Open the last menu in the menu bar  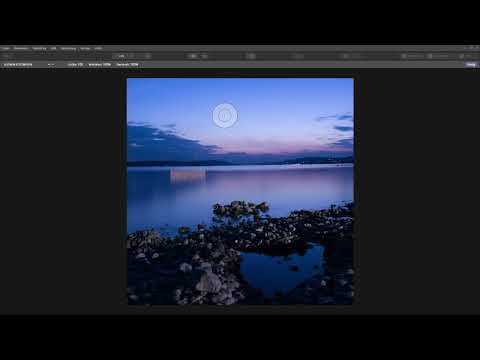point(98,49)
